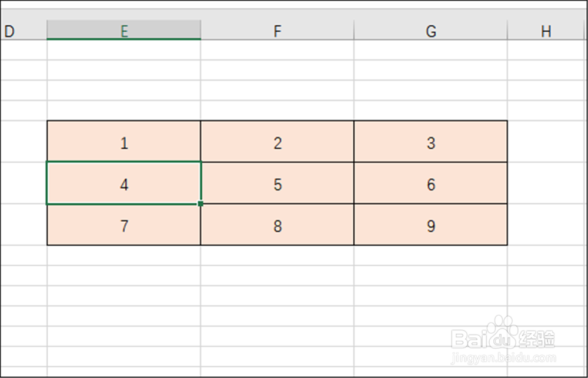Click the fill handle of selected cell
This screenshot has width=588, height=378.
coord(201,204)
